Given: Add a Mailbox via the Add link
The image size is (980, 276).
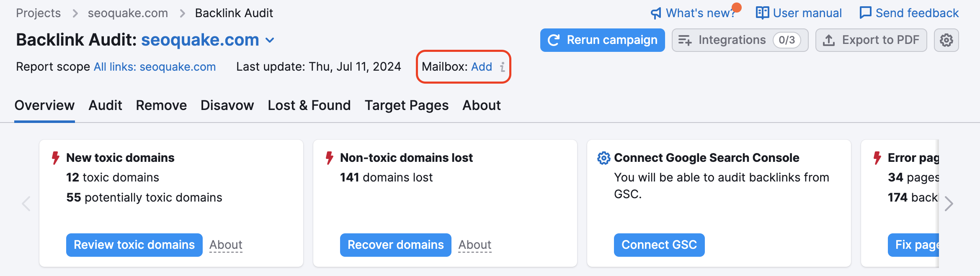Looking at the screenshot, I should (x=482, y=67).
